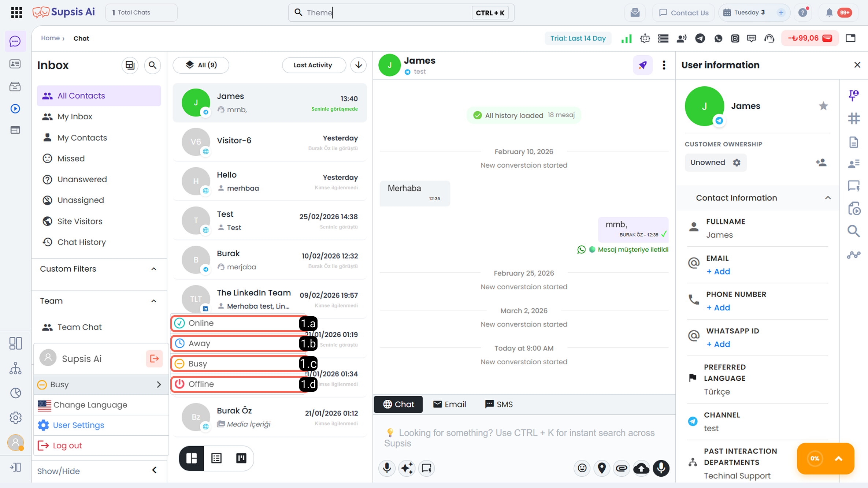Search the inbox with magnifier icon

(x=152, y=65)
